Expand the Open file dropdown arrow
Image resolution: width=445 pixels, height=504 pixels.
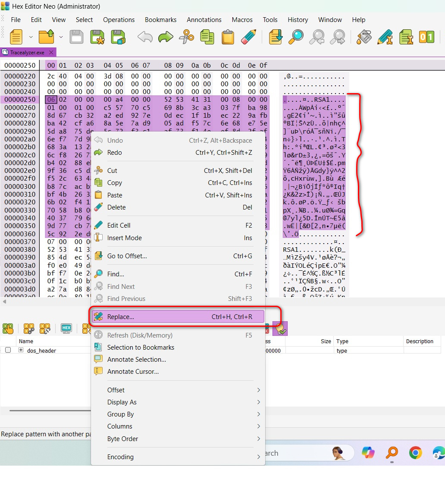click(x=61, y=37)
